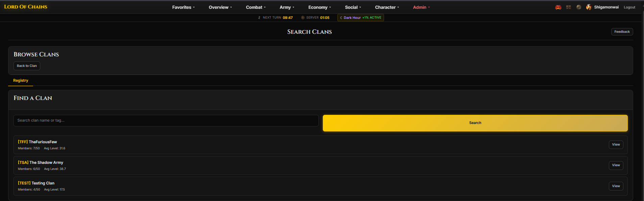The image size is (644, 201).
Task: Click the server clock icon
Action: (x=303, y=18)
